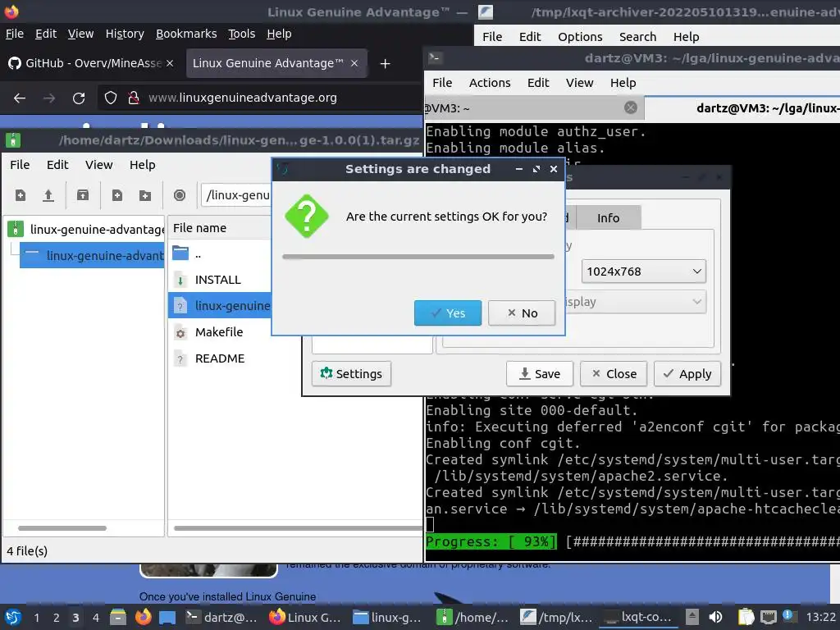Open archiver View menu
Image resolution: width=840 pixels, height=630 pixels.
tap(98, 165)
